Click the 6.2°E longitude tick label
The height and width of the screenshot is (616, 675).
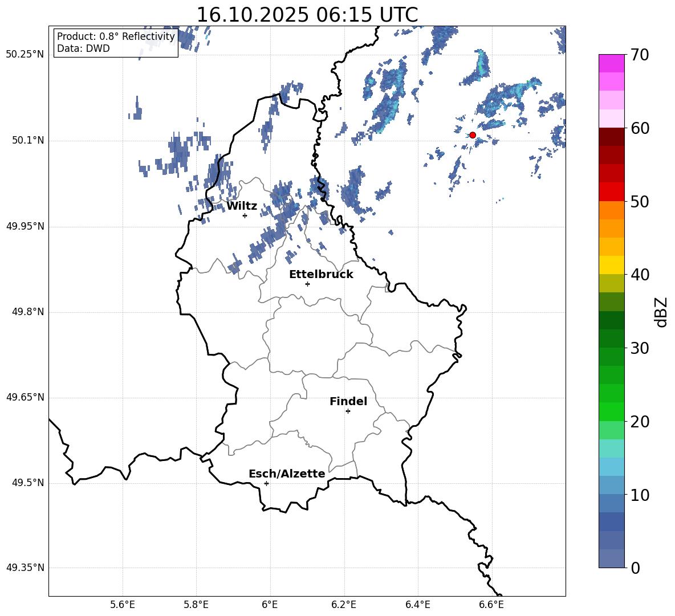(x=344, y=605)
